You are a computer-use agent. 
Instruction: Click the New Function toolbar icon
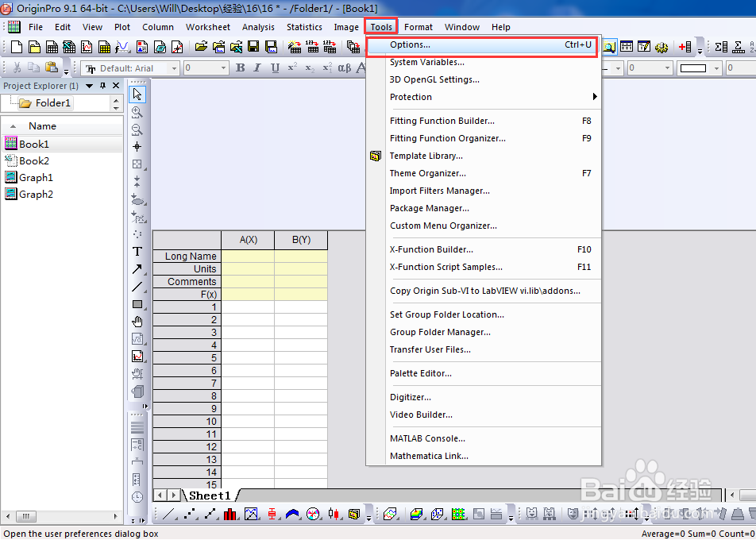122,47
